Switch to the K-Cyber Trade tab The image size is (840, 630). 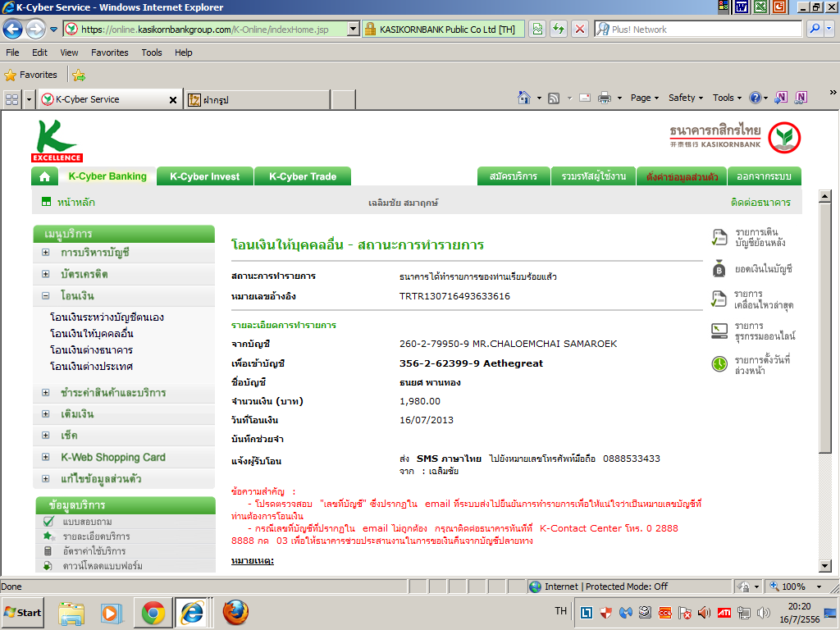coord(303,176)
